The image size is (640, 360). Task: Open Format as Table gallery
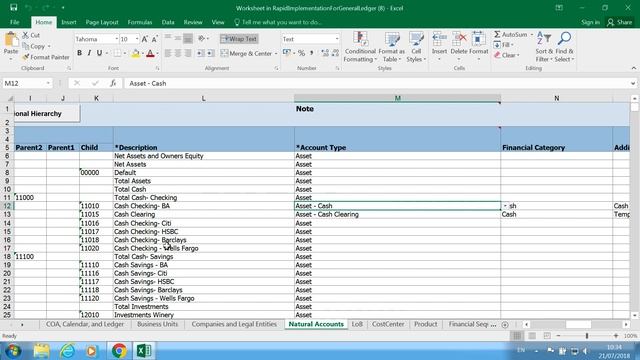[391, 47]
